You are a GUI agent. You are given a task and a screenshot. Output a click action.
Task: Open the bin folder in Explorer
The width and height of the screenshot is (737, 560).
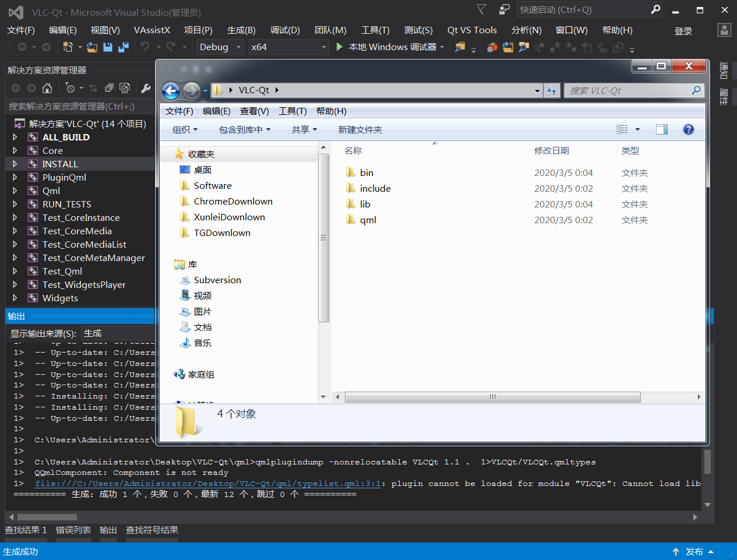(366, 172)
